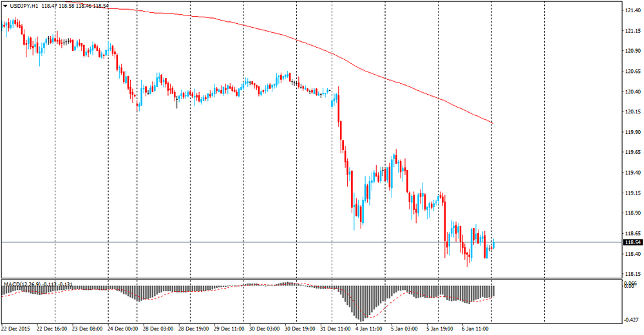
Task: Click the 30 Dec 19:00 time label
Action: [x=300, y=329]
